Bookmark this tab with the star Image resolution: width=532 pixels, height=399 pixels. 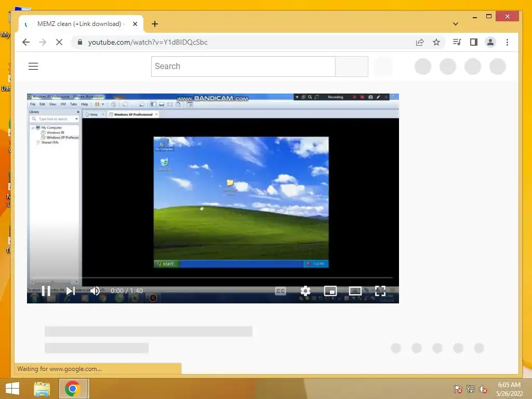click(436, 42)
